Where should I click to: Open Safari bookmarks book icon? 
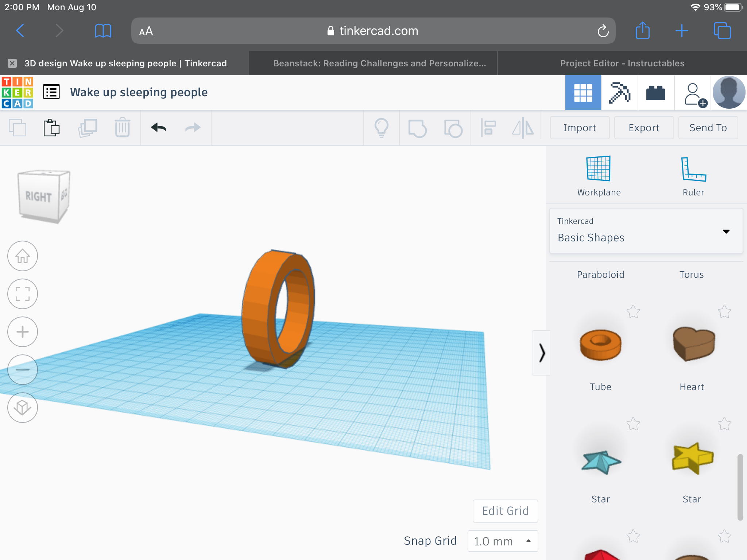[103, 31]
